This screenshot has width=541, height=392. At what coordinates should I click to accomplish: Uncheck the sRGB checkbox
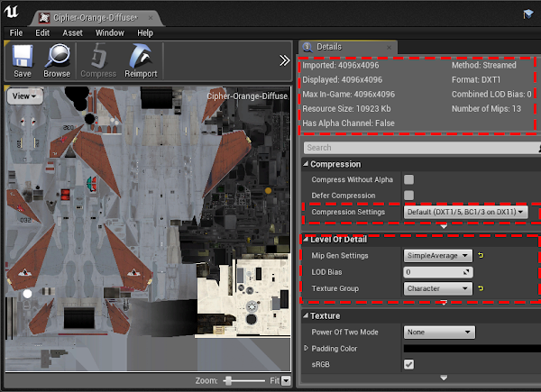(x=409, y=364)
